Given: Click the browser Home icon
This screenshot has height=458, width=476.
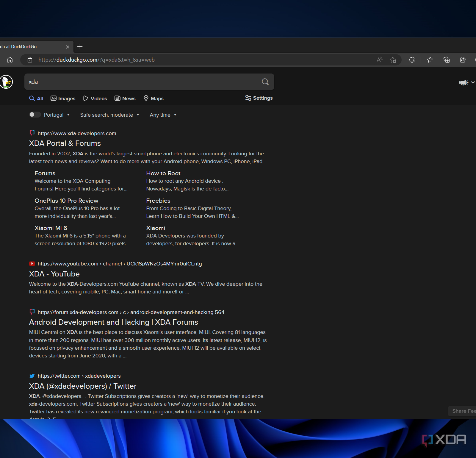Looking at the screenshot, I should click(10, 60).
